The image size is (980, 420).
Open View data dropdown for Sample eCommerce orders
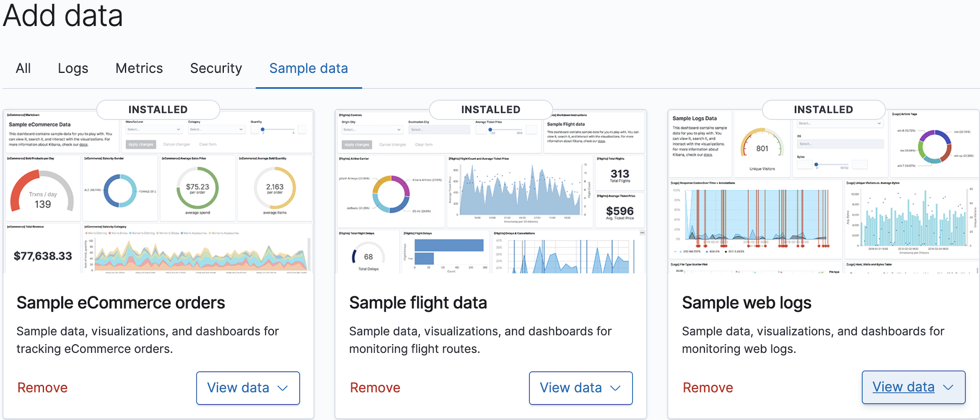pyautogui.click(x=248, y=388)
